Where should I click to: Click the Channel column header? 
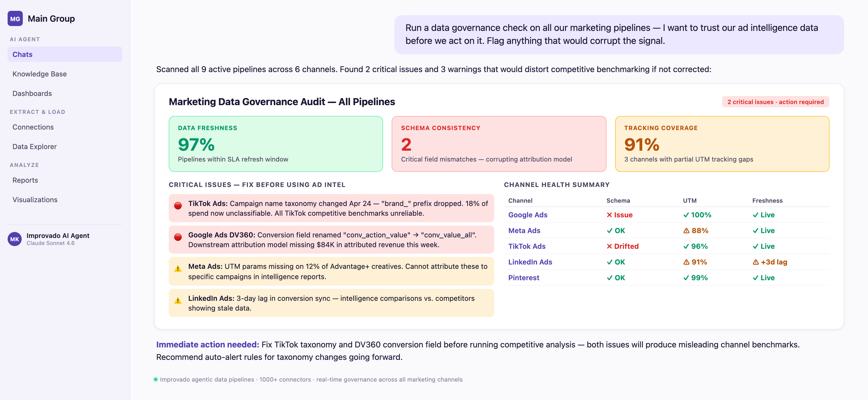(520, 201)
